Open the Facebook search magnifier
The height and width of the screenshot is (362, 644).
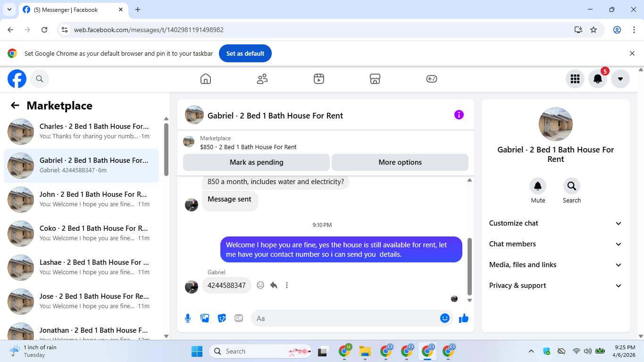pyautogui.click(x=40, y=79)
